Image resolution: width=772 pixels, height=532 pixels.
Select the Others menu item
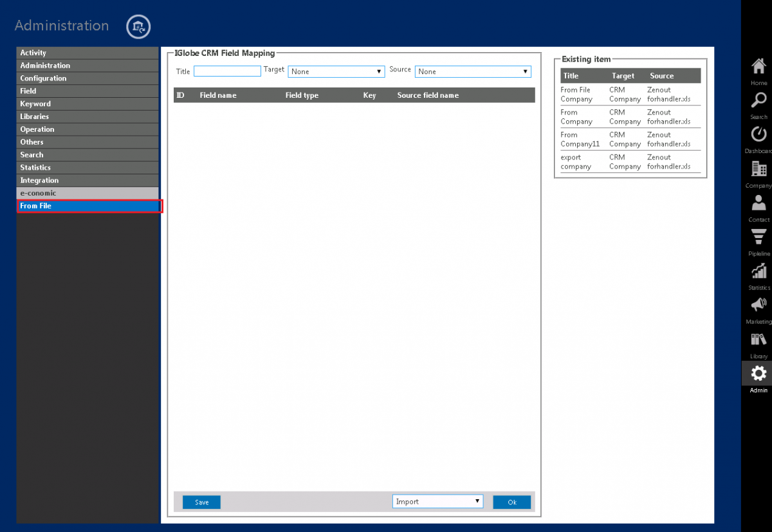[87, 142]
